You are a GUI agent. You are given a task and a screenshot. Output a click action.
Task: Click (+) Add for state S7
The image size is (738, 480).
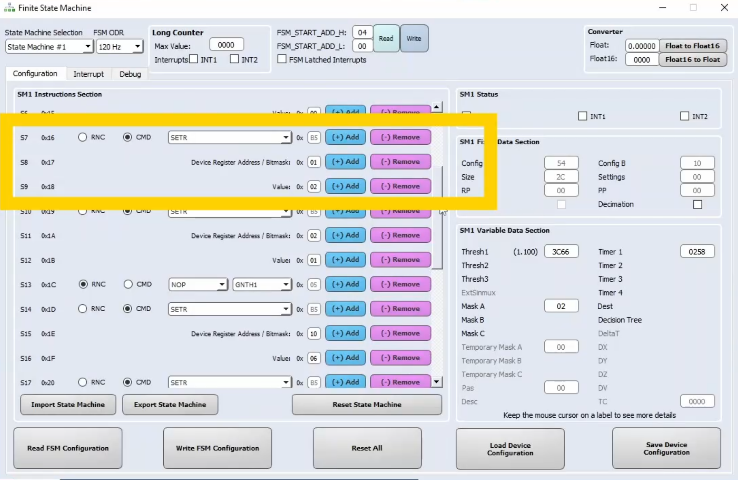345,137
